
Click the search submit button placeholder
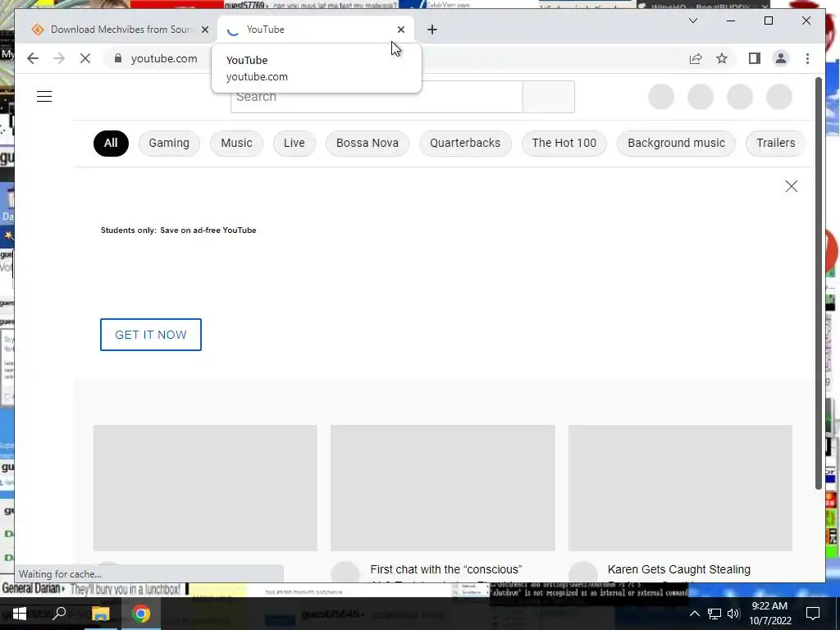click(549, 97)
